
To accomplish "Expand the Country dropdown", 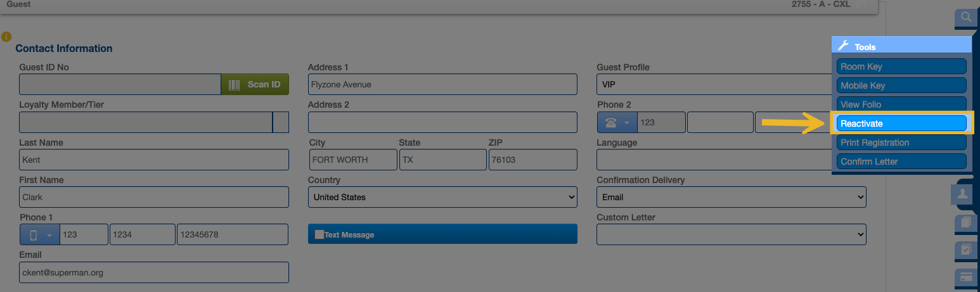I will point(442,197).
